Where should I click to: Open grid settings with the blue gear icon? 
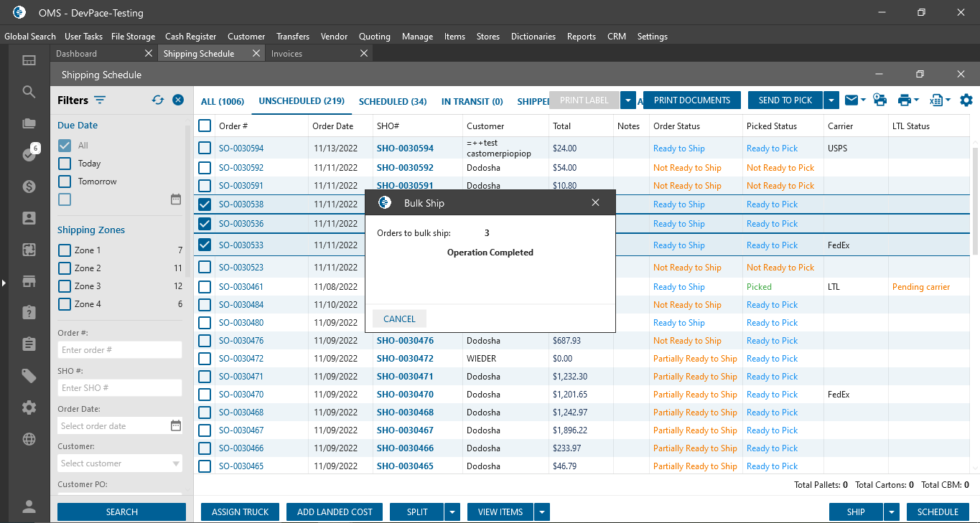pyautogui.click(x=966, y=100)
